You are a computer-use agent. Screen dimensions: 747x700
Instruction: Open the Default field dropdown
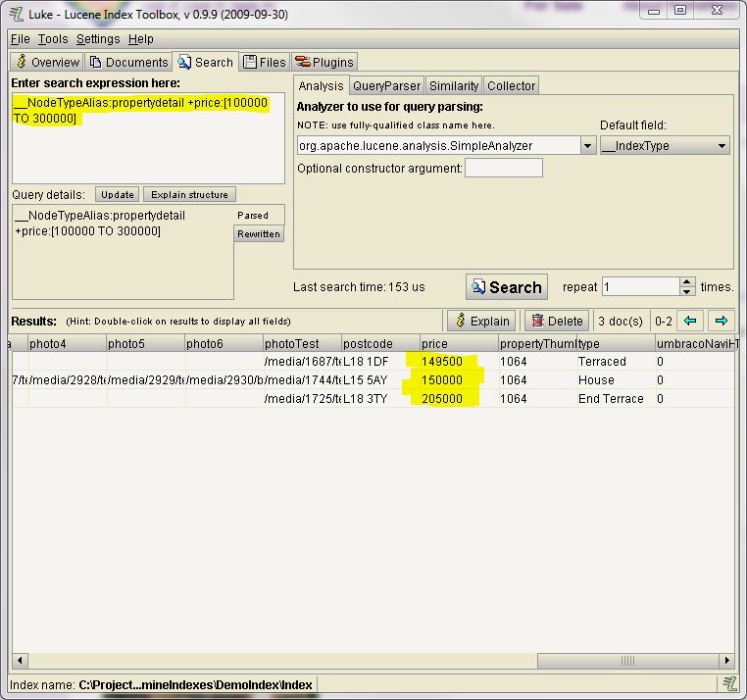665,145
